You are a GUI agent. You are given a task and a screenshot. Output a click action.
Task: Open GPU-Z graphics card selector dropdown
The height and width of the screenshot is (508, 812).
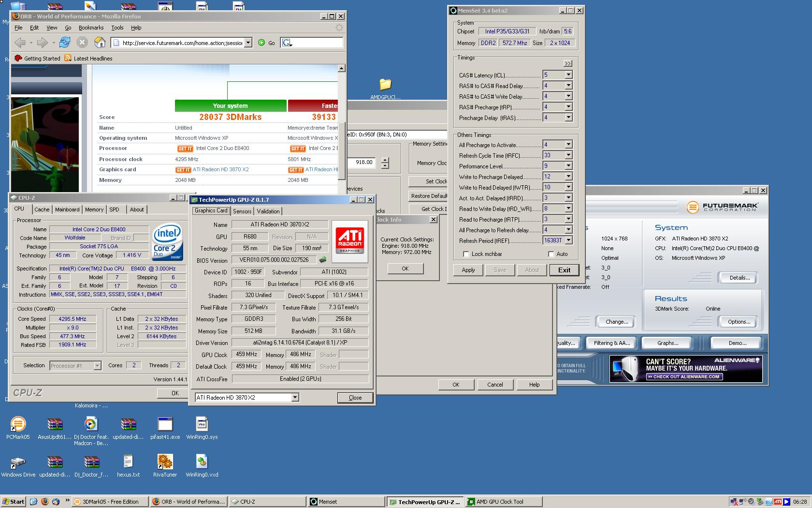(295, 398)
